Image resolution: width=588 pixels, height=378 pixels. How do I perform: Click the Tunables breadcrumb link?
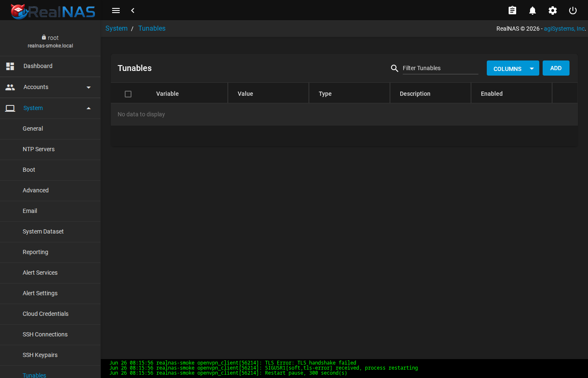tap(152, 28)
